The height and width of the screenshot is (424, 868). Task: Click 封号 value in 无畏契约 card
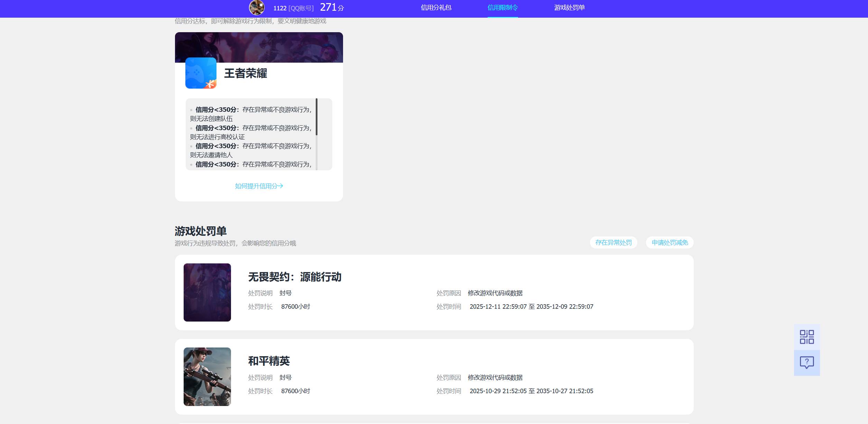coord(286,293)
